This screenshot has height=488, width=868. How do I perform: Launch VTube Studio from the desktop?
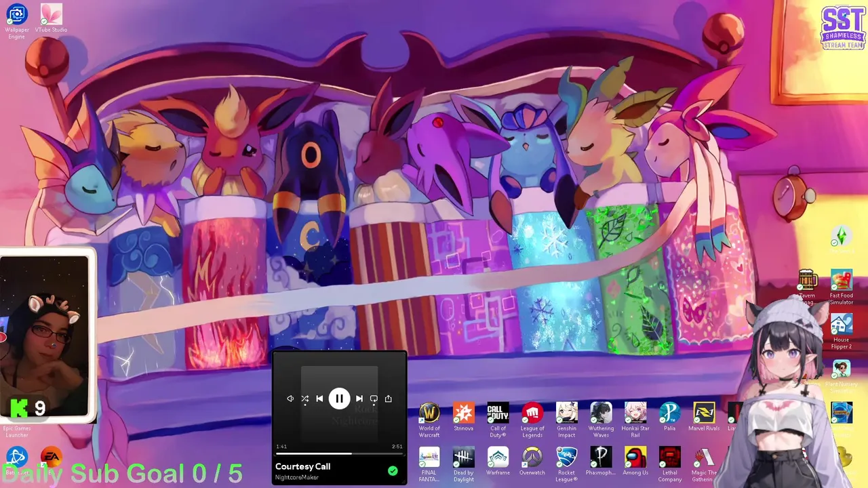51,18
